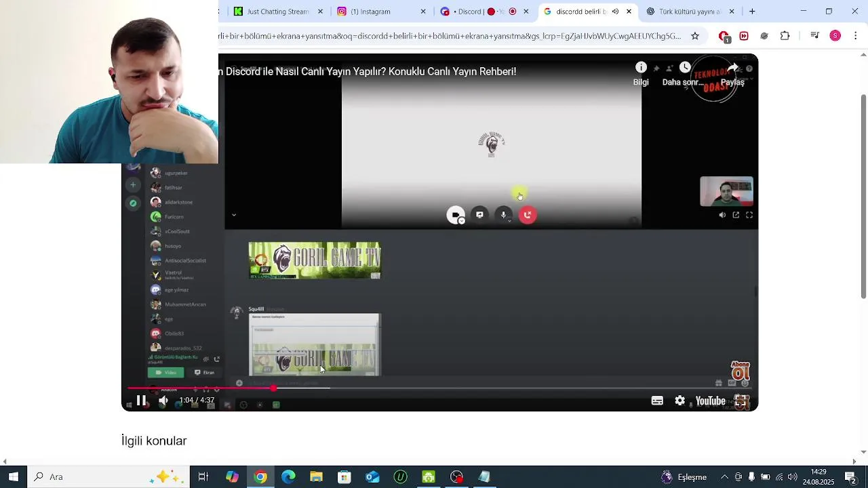Screen dimensions: 868x488
Task: Click Discord pop-out call icon
Action: (736, 215)
